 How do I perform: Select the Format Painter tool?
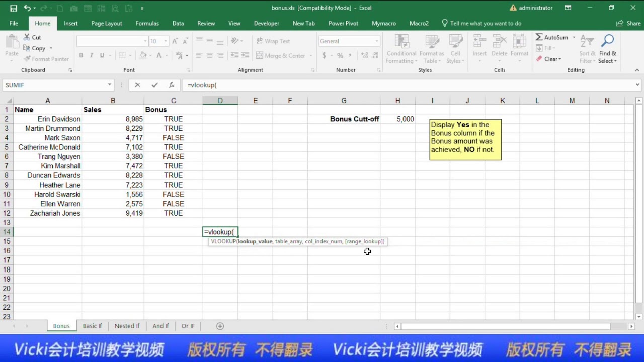(46, 59)
